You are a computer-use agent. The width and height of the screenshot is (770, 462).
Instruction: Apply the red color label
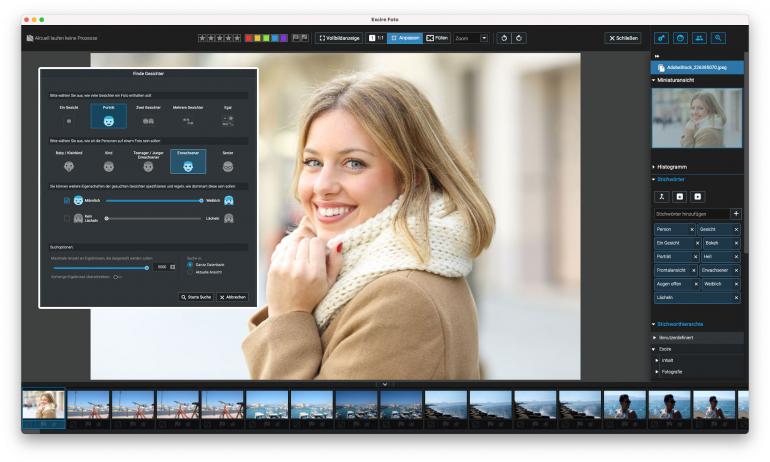point(248,38)
